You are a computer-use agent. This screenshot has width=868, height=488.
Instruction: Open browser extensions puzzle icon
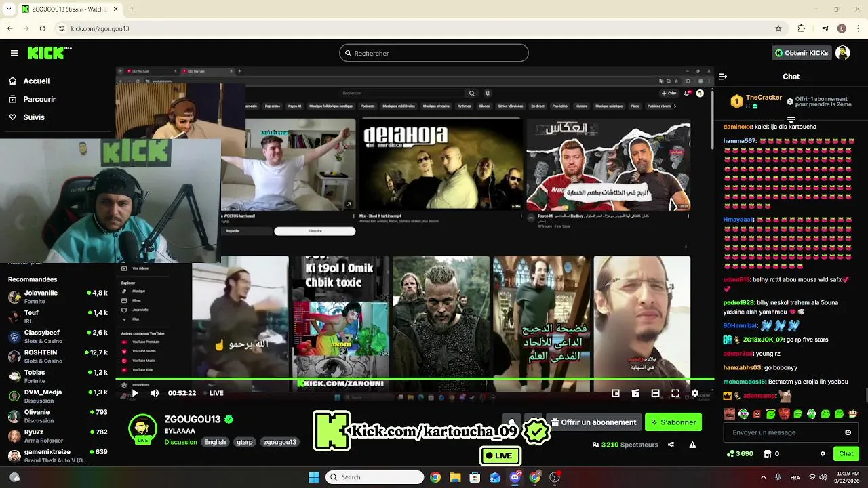coord(802,28)
